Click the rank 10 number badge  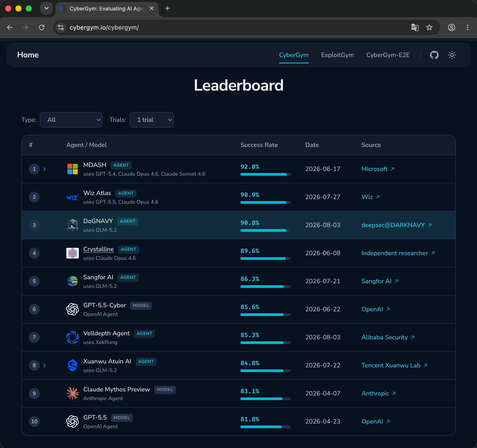tap(34, 421)
